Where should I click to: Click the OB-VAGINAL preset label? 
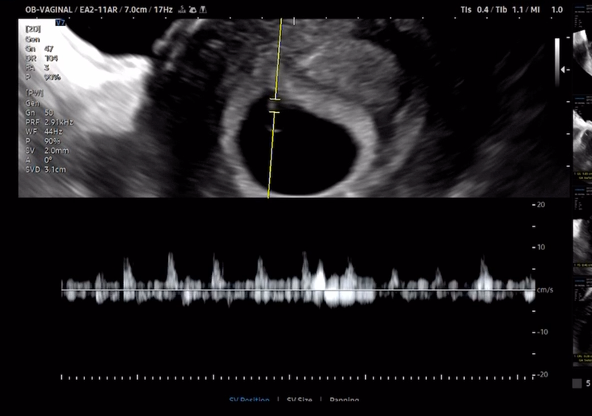pos(49,10)
